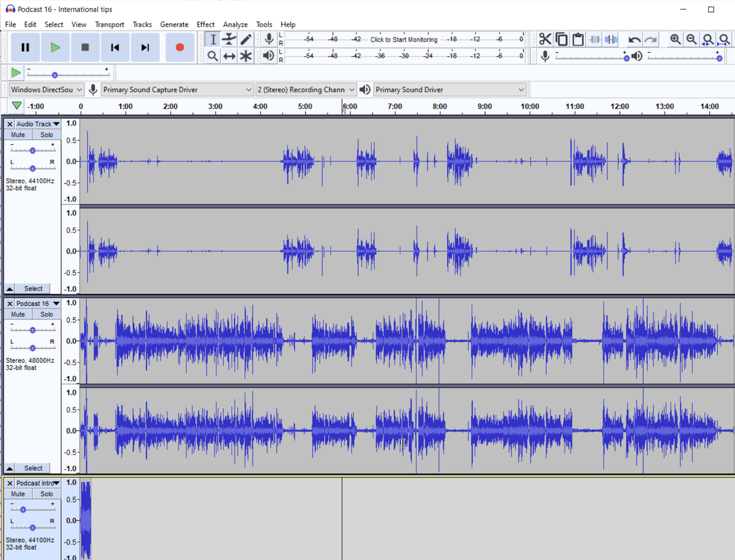Click the Podcast 16 gain slider
The width and height of the screenshot is (735, 560).
(x=32, y=329)
